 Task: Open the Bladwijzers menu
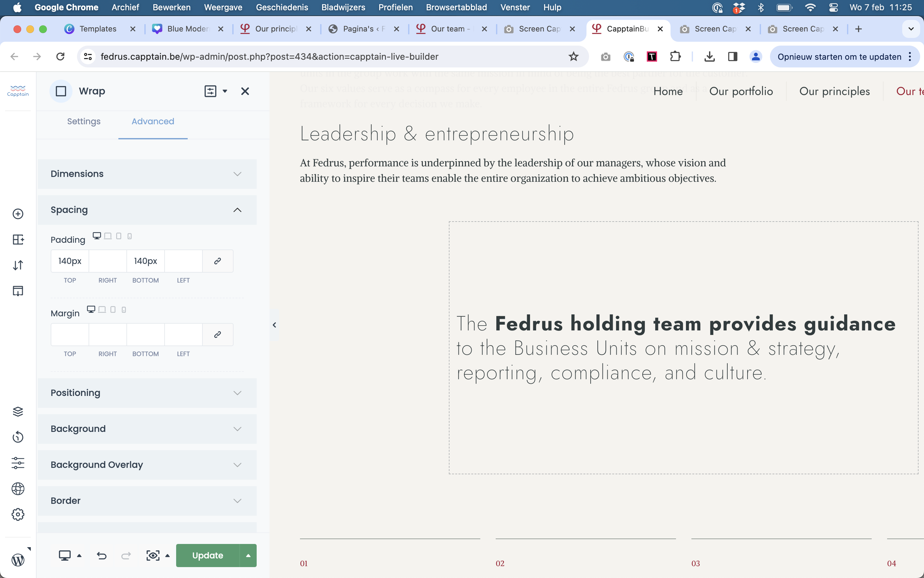[343, 8]
